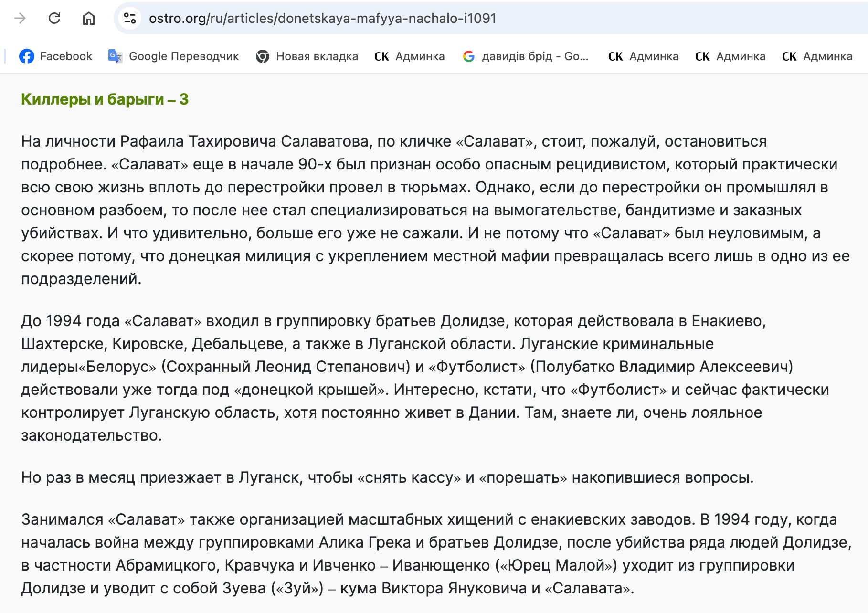The width and height of the screenshot is (868, 613).
Task: Click the sentence starting Но раз в месяц
Action: 387,477
